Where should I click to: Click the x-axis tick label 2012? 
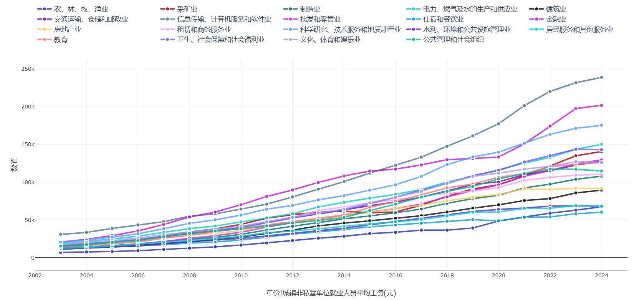293,275
